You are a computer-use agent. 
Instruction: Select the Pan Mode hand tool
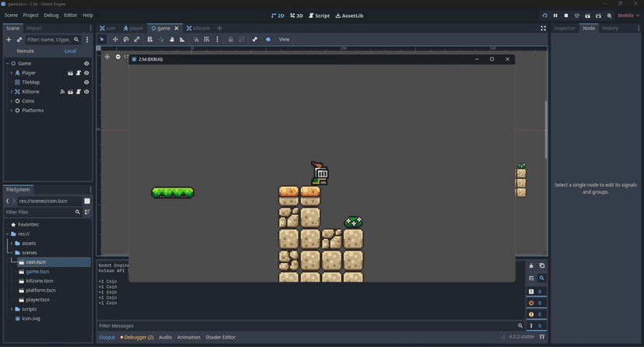point(172,40)
